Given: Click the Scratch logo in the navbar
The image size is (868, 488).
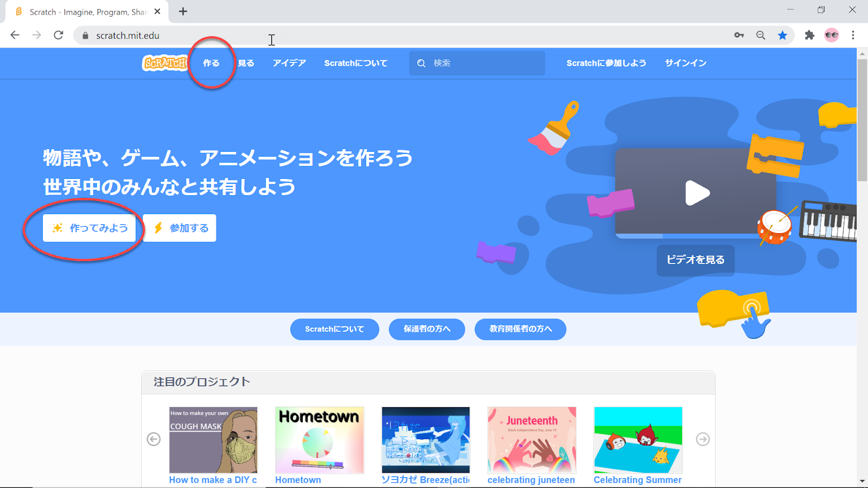Looking at the screenshot, I should click(165, 63).
